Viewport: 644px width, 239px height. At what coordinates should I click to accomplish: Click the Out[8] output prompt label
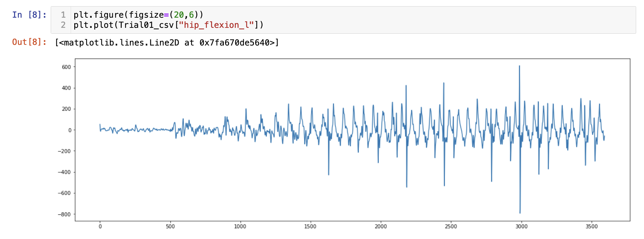[29, 42]
